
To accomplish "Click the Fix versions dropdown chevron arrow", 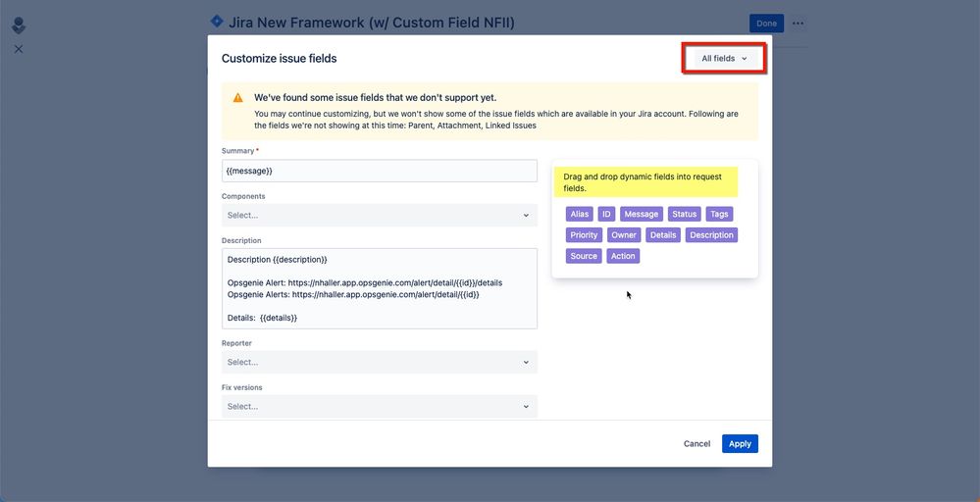I will 526,407.
